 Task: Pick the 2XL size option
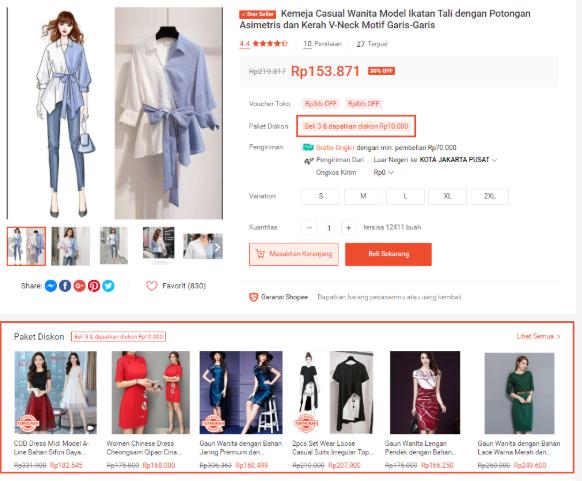tap(490, 196)
